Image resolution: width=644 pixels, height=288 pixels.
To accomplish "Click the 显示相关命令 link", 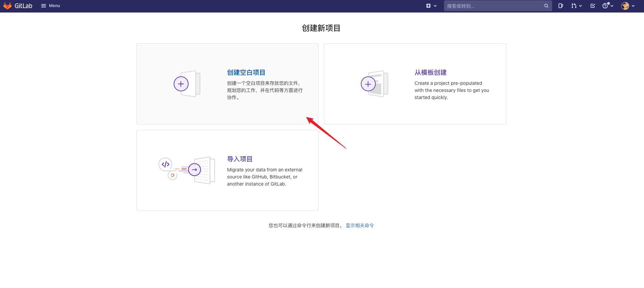I will (360, 225).
